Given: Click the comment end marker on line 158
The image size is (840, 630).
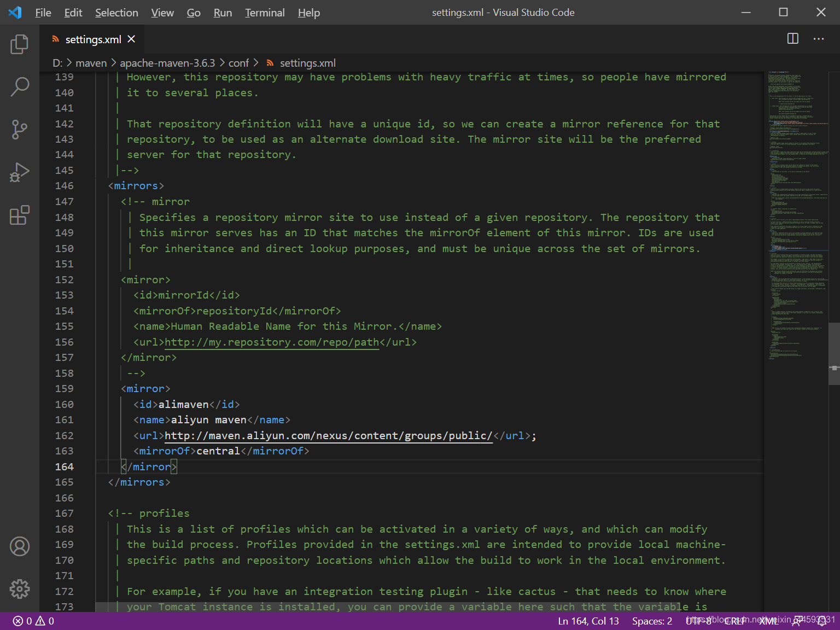Looking at the screenshot, I should point(136,374).
